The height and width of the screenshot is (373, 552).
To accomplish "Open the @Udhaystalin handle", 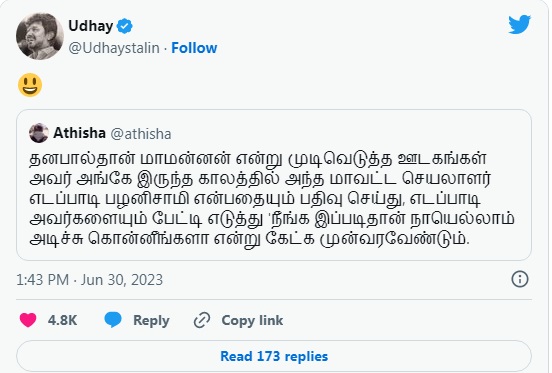I will coord(114,48).
